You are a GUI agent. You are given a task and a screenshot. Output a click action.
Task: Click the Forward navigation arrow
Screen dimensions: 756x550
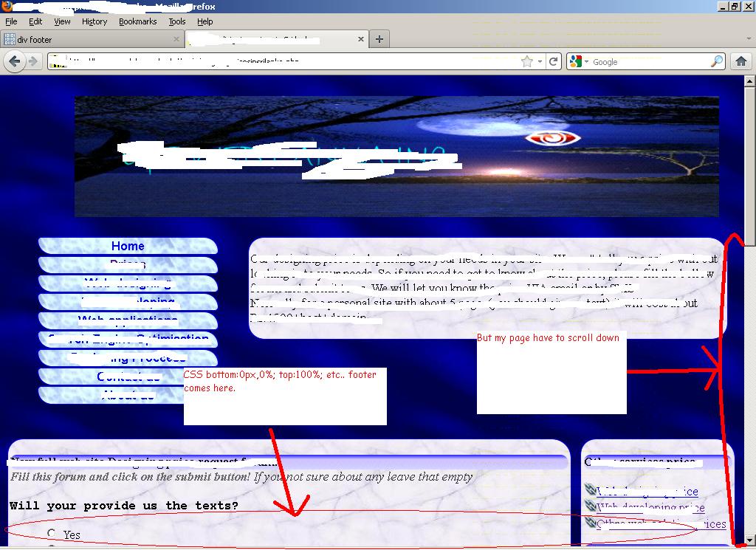(x=33, y=62)
